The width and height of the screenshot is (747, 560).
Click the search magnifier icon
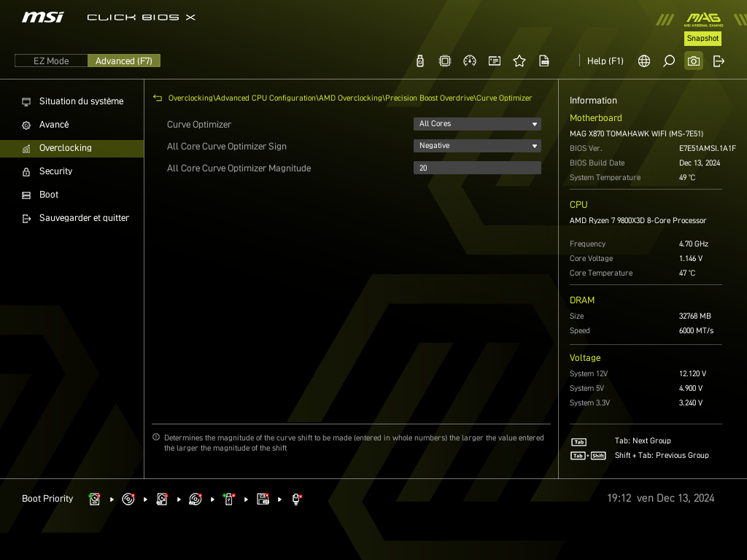668,61
